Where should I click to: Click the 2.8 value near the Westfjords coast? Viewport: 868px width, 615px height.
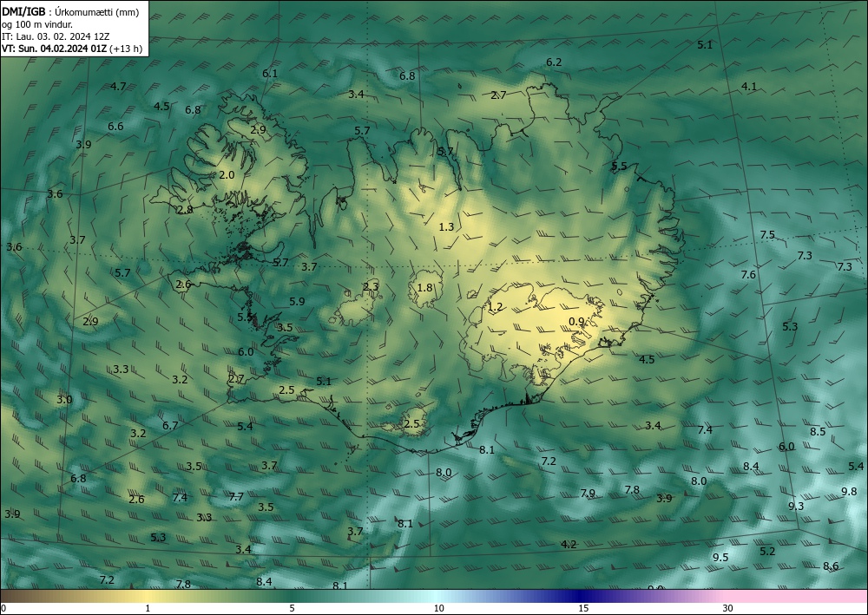(185, 210)
